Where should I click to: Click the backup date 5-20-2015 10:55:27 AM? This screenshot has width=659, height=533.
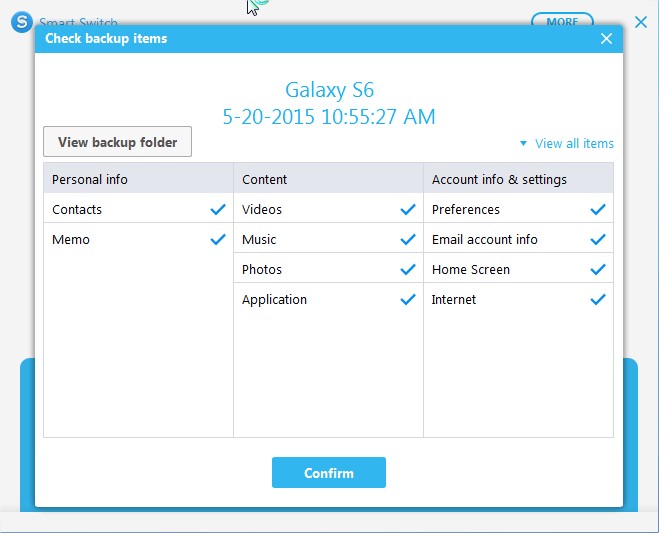[x=329, y=116]
